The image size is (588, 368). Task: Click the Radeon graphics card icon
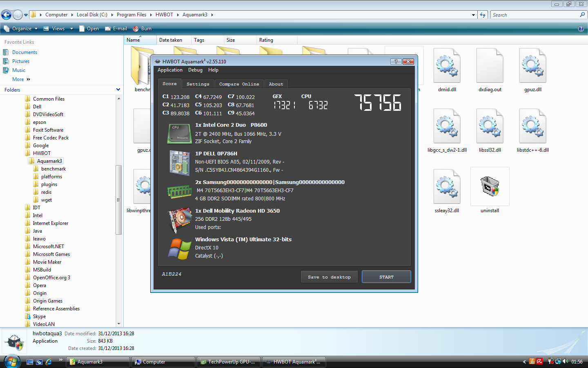pos(180,220)
